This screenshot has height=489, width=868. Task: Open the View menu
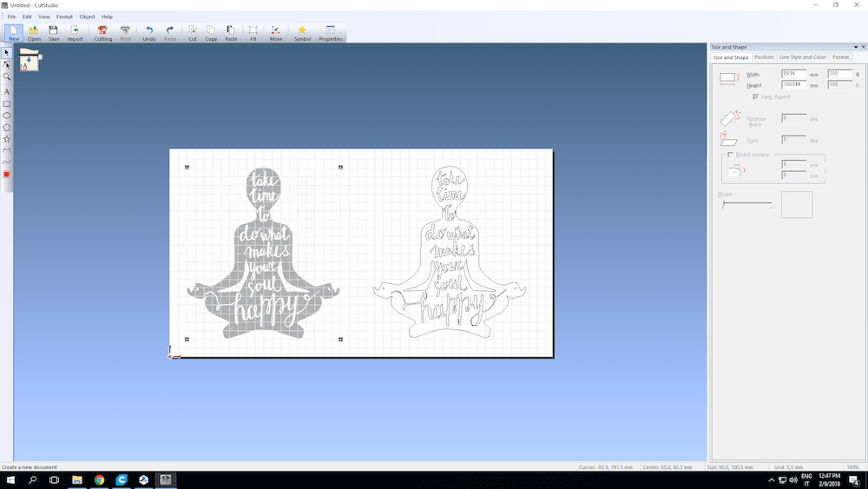[x=43, y=17]
